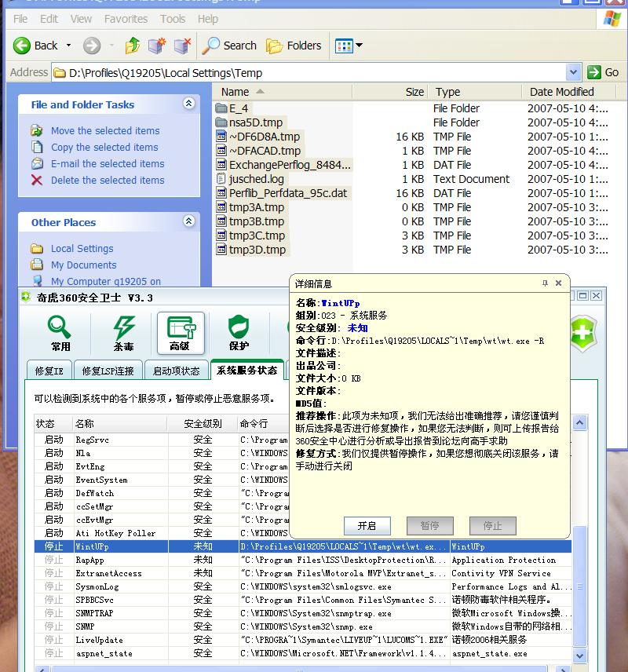Select the RapApp service row
The width and height of the screenshot is (628, 672).
[303, 560]
